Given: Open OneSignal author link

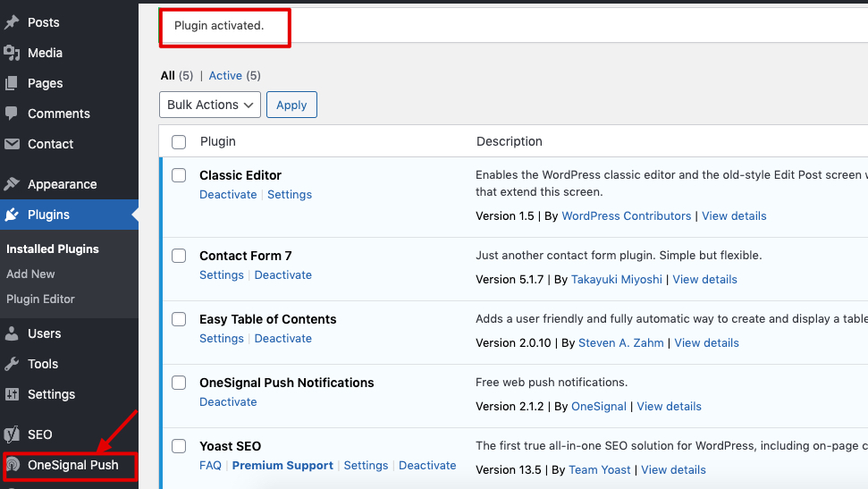Looking at the screenshot, I should pyautogui.click(x=598, y=407).
